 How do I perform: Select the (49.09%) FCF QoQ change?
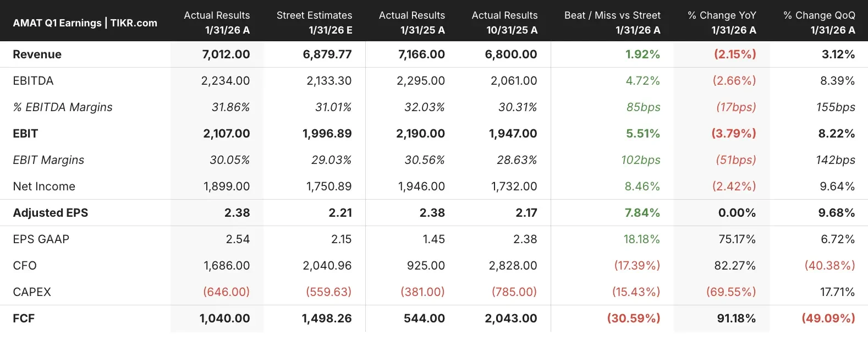tap(828, 319)
